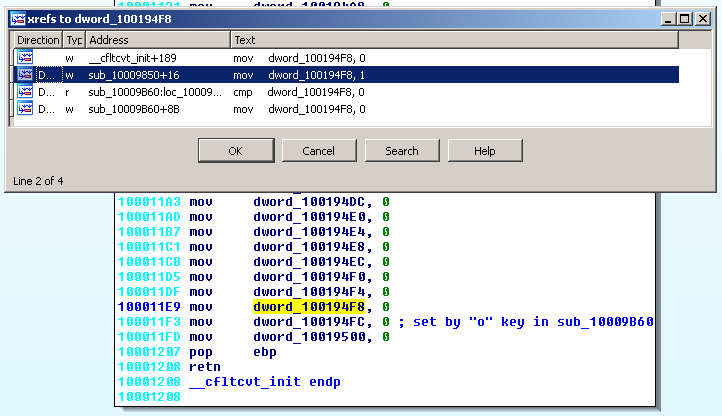Click dword_100194FC operand in the disassembly
The height and width of the screenshot is (416, 722).
point(307,321)
